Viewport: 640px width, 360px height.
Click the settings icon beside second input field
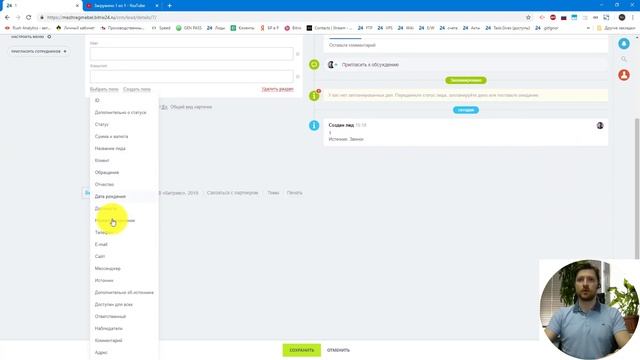tap(298, 76)
